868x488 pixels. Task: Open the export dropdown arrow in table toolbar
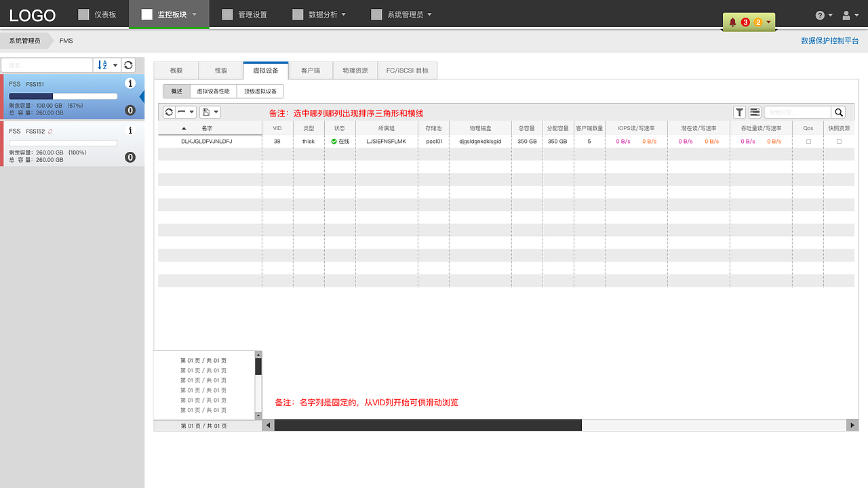216,112
